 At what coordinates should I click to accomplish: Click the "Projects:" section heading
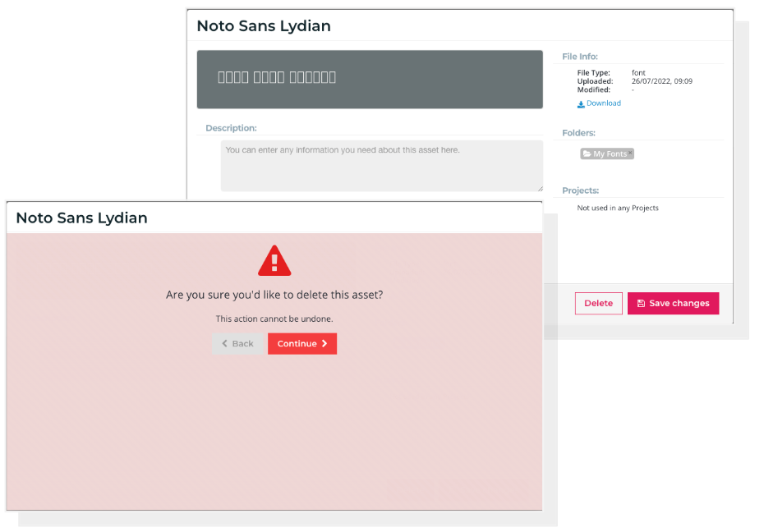point(580,190)
